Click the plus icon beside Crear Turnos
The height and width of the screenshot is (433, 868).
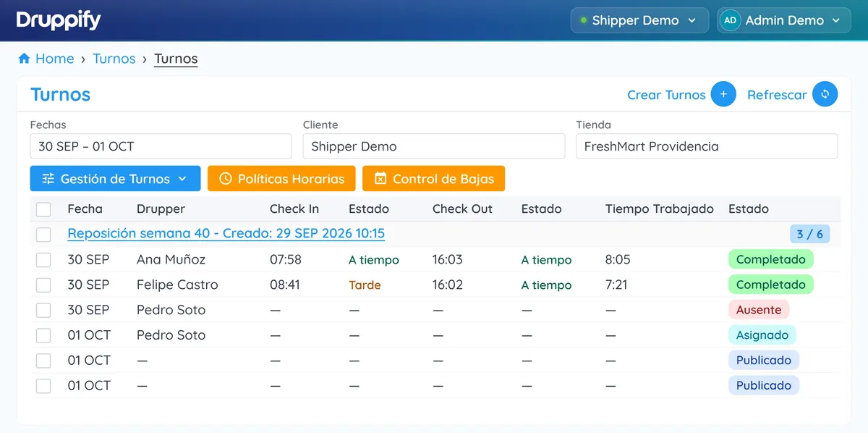[723, 94]
